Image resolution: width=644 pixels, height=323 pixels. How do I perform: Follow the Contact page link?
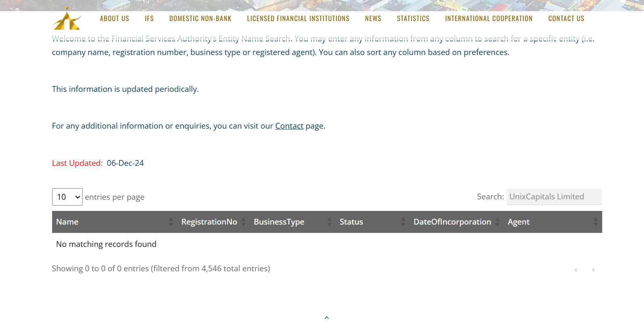290,126
